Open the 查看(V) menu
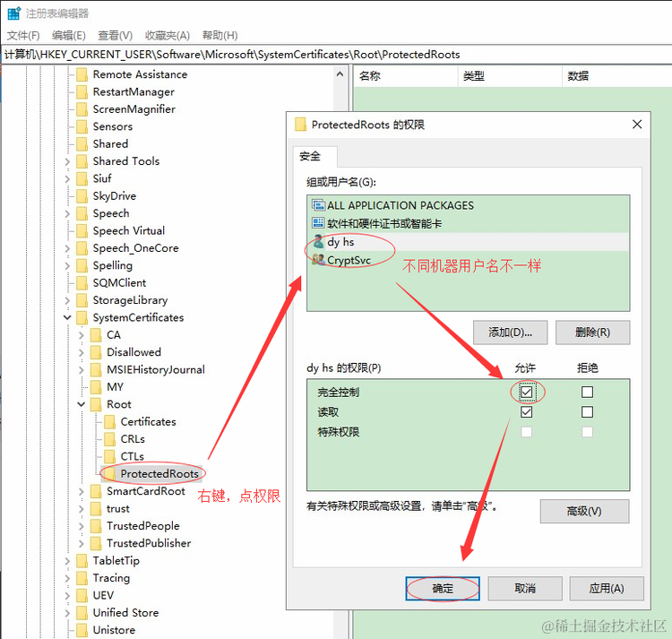This screenshot has height=639, width=672. point(115,36)
